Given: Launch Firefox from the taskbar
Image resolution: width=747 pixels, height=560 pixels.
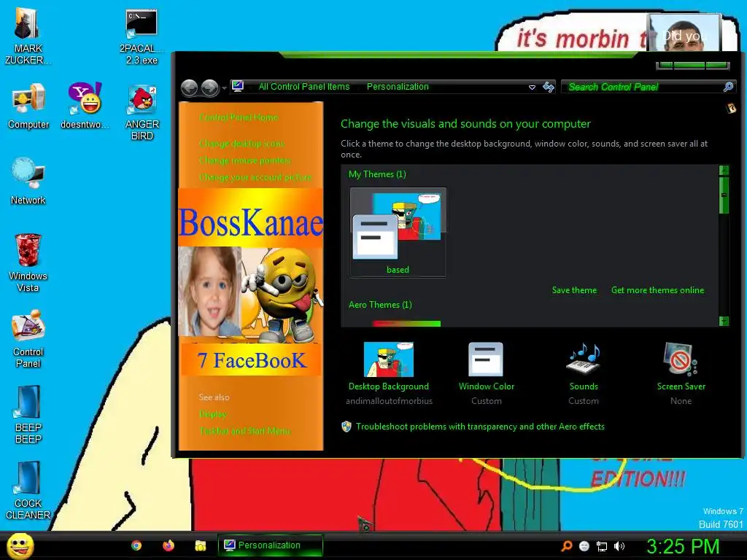Looking at the screenshot, I should coord(169,545).
